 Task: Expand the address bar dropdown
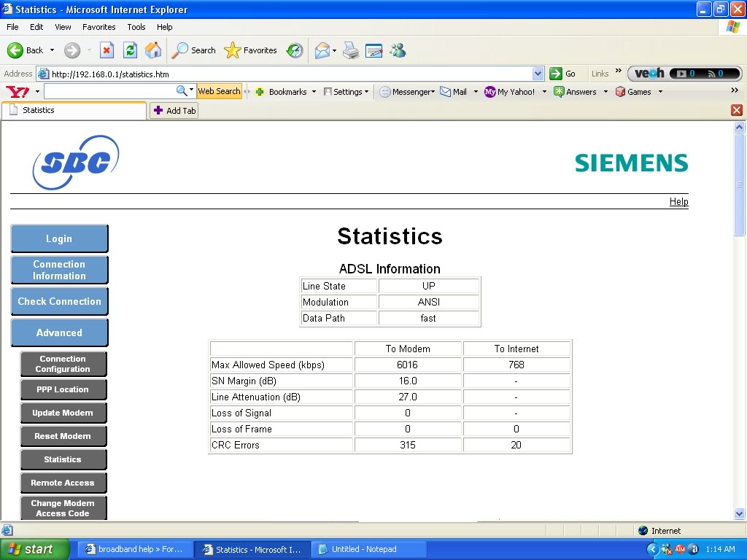click(x=538, y=74)
